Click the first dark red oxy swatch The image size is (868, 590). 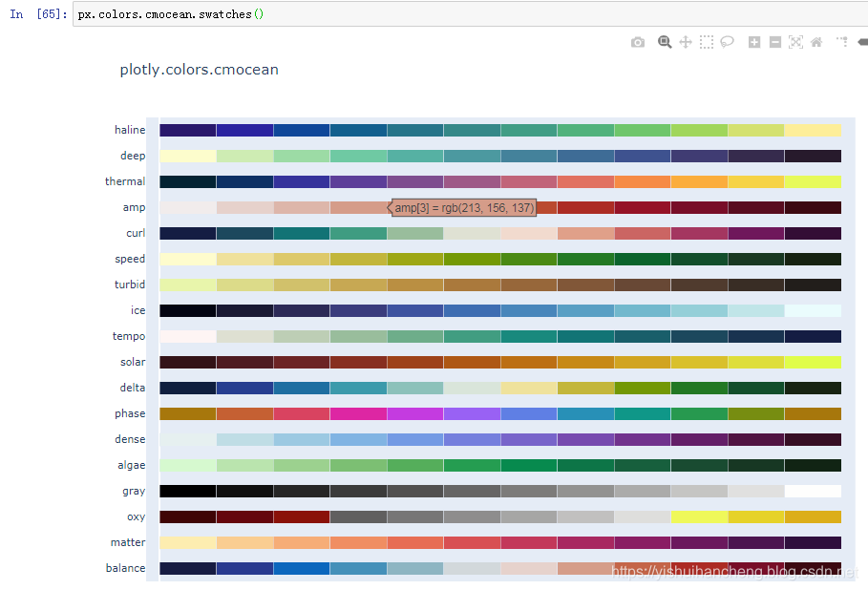coord(188,516)
